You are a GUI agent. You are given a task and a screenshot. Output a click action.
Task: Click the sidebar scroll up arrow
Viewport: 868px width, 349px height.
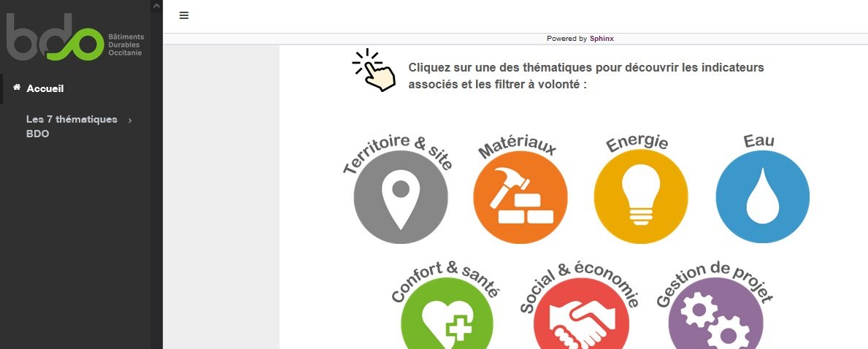click(x=157, y=6)
